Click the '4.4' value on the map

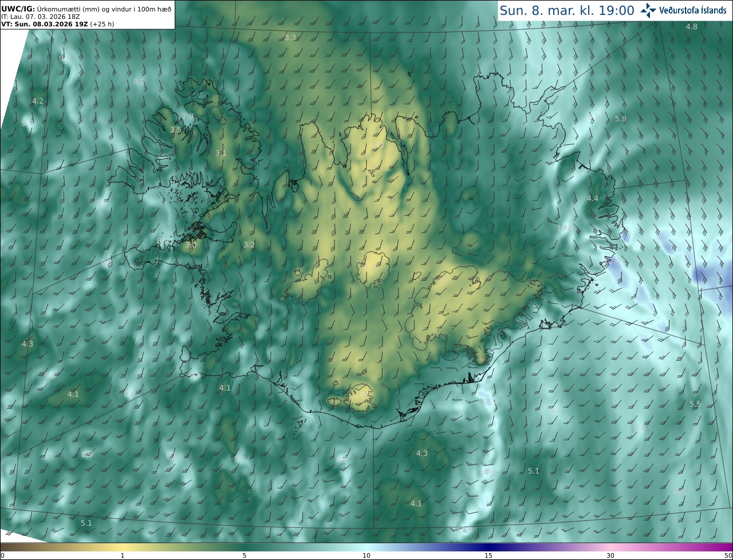coord(593,198)
